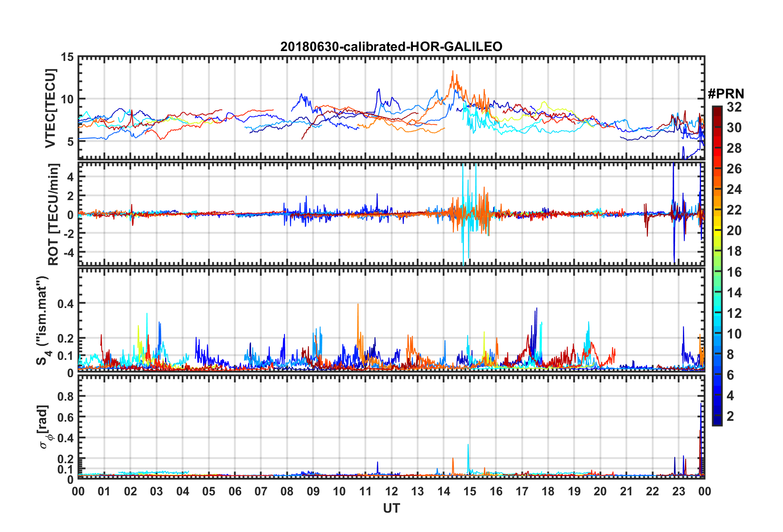Click the S4 ("ism.mat") y-axis label
Viewport: 783px width, 532px height.
point(43,320)
